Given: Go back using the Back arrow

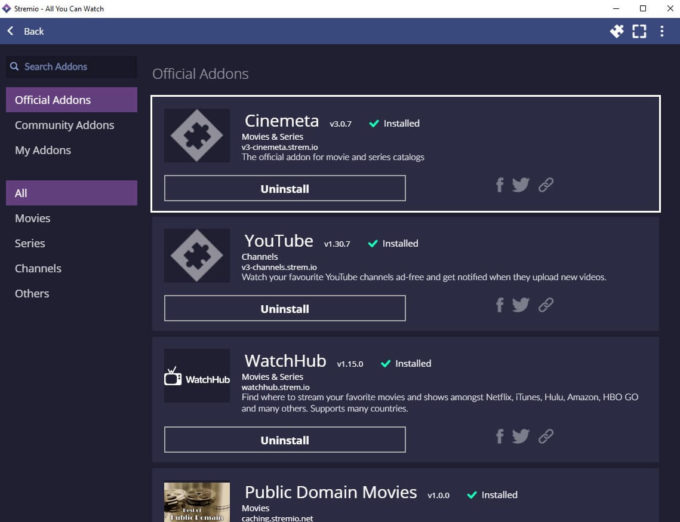Looking at the screenshot, I should click(x=26, y=31).
